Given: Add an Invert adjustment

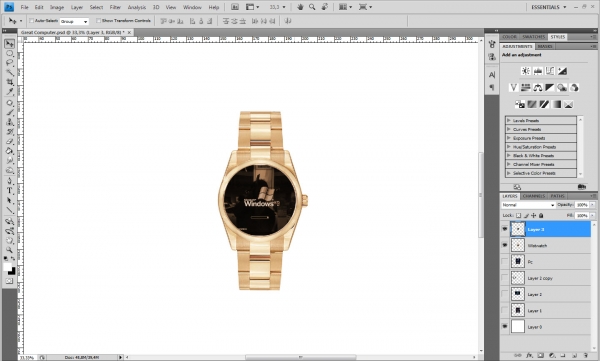Looking at the screenshot, I should [520, 104].
